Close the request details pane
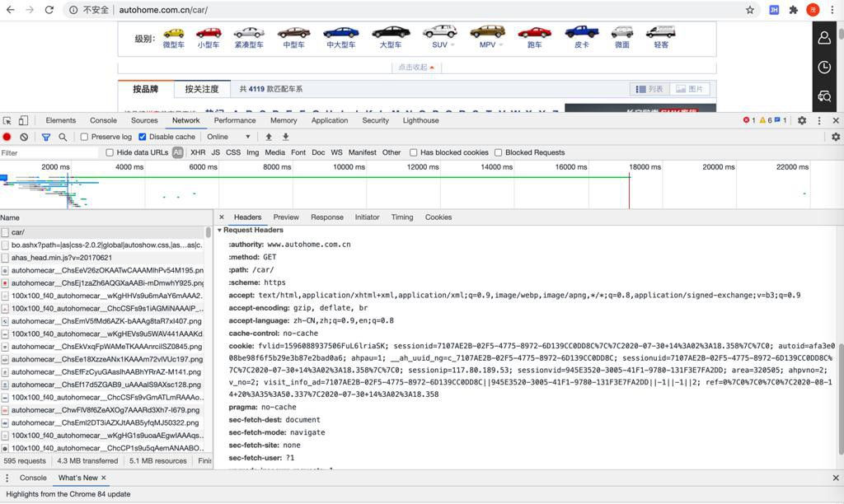 (221, 217)
